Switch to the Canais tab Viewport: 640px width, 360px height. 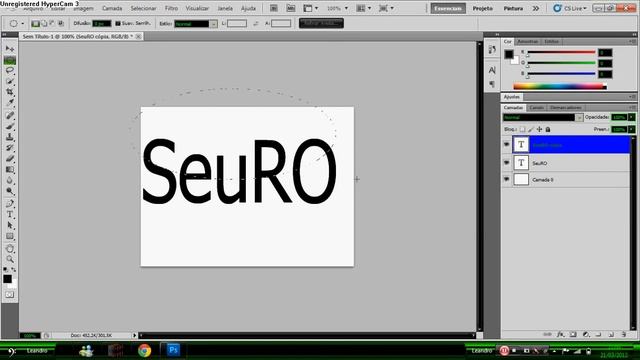pos(536,108)
